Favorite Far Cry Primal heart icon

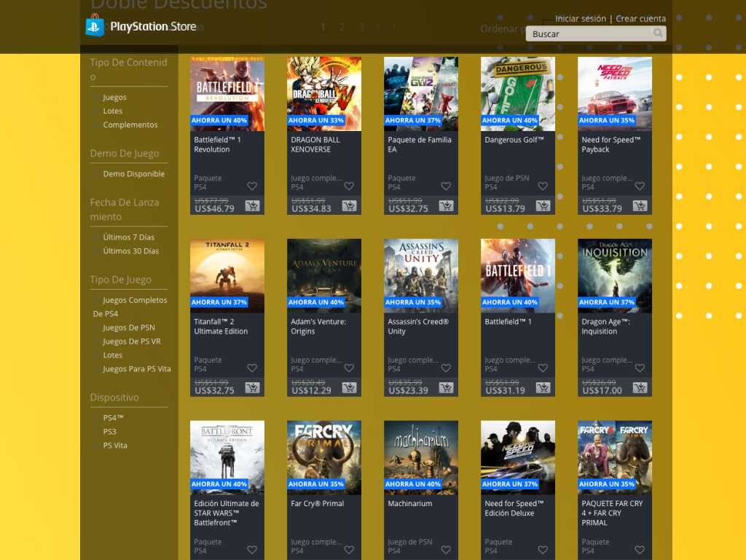pos(349,550)
